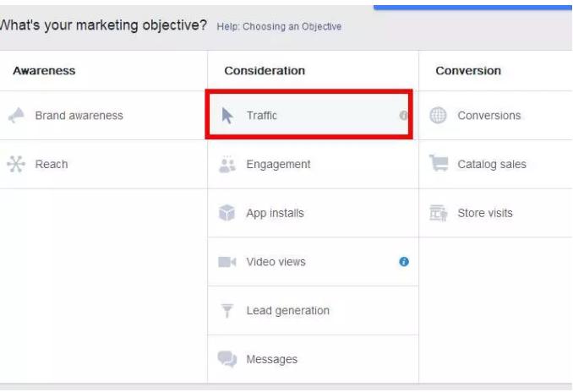Click the Messages chat bubbles icon

227,359
